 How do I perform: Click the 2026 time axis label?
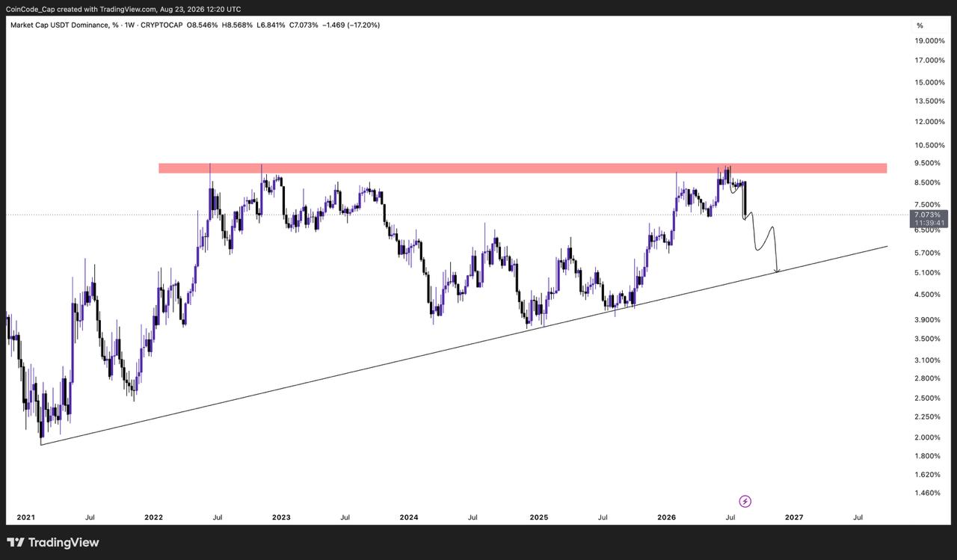tap(666, 517)
